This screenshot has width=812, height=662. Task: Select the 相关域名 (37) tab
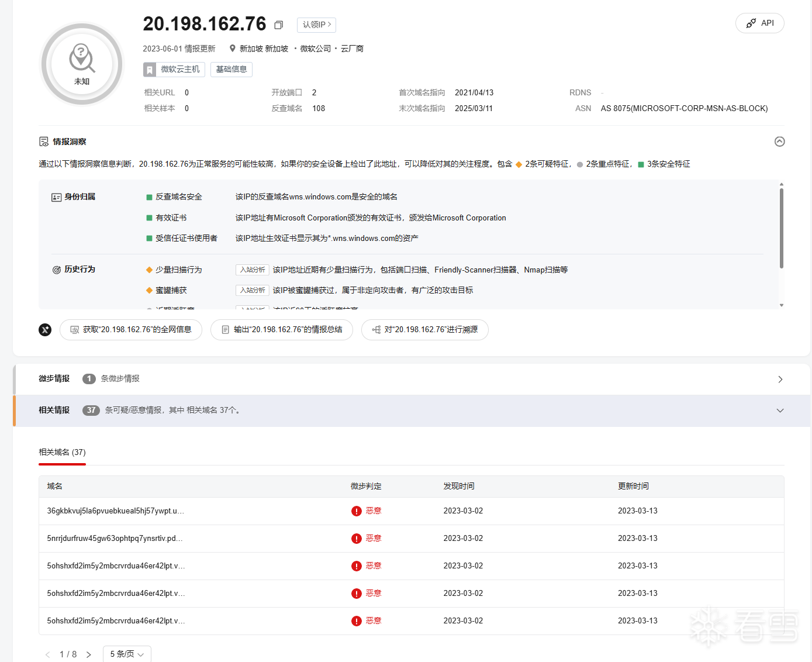(x=62, y=453)
